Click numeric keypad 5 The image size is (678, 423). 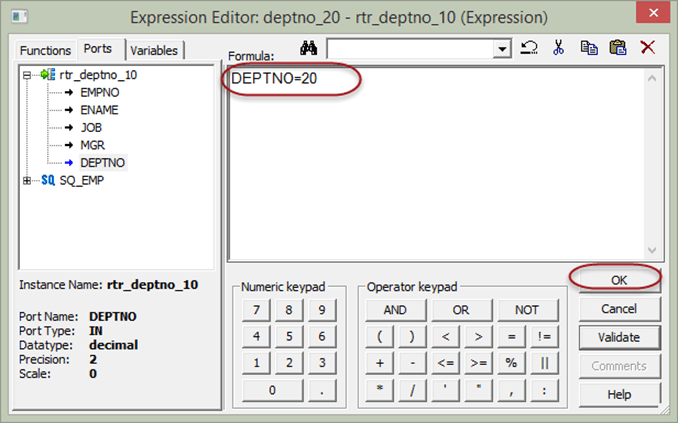pyautogui.click(x=289, y=336)
